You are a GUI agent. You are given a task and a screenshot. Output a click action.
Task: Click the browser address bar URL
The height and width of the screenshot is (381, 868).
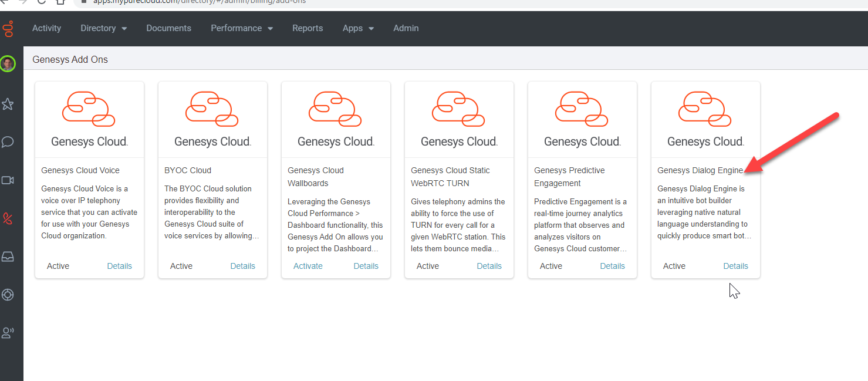pyautogui.click(x=200, y=2)
